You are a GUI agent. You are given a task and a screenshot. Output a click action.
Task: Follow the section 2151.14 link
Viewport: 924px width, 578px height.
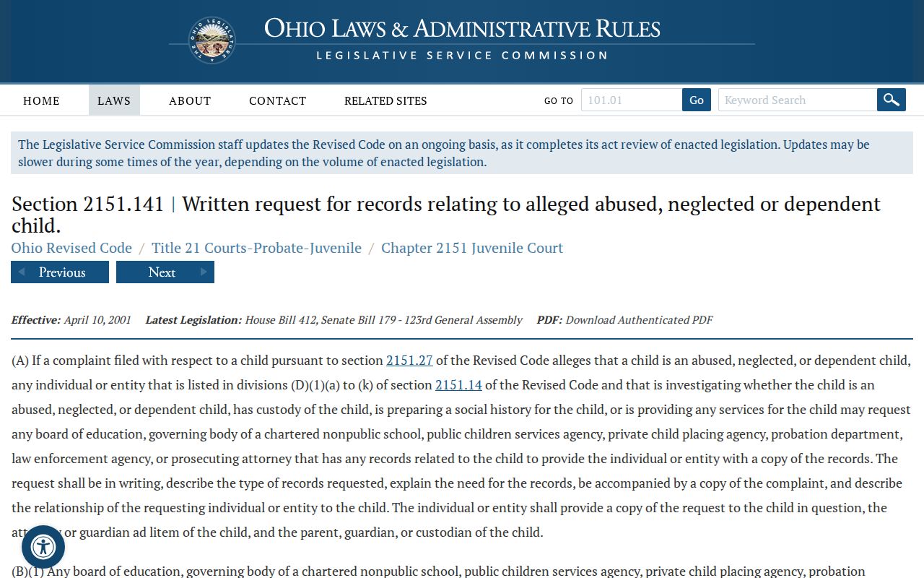tap(458, 385)
